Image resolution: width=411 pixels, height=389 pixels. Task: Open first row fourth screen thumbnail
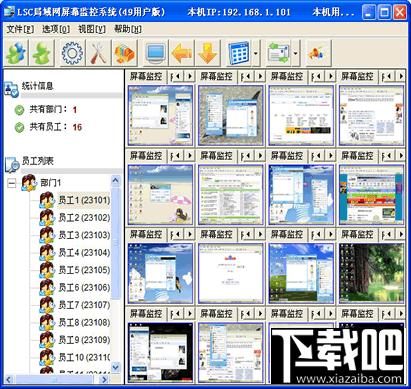point(371,115)
